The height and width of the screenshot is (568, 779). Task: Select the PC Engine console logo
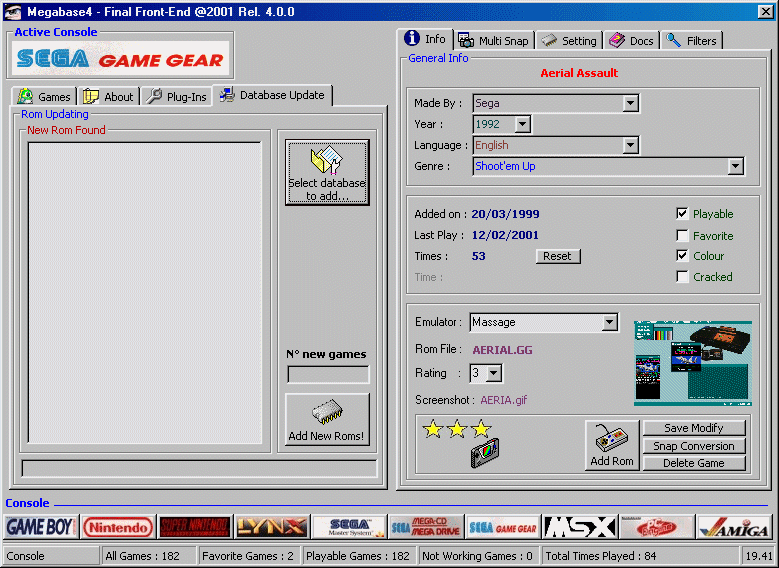(x=657, y=527)
